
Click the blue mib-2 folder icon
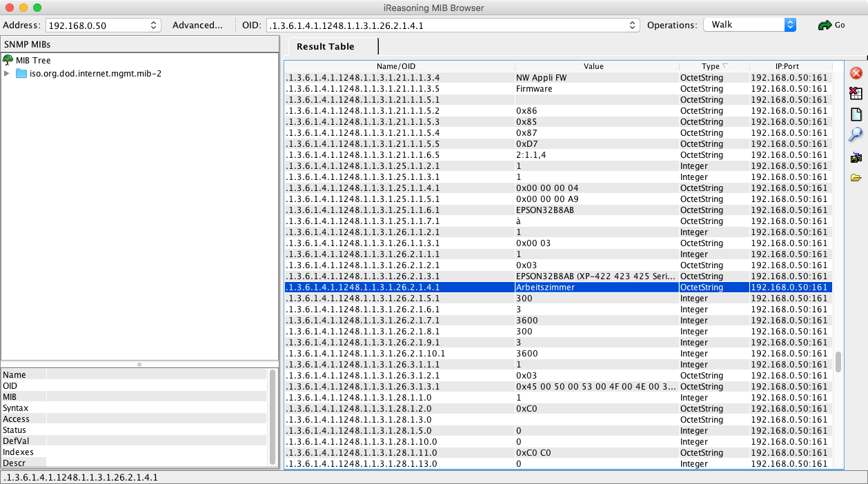21,73
